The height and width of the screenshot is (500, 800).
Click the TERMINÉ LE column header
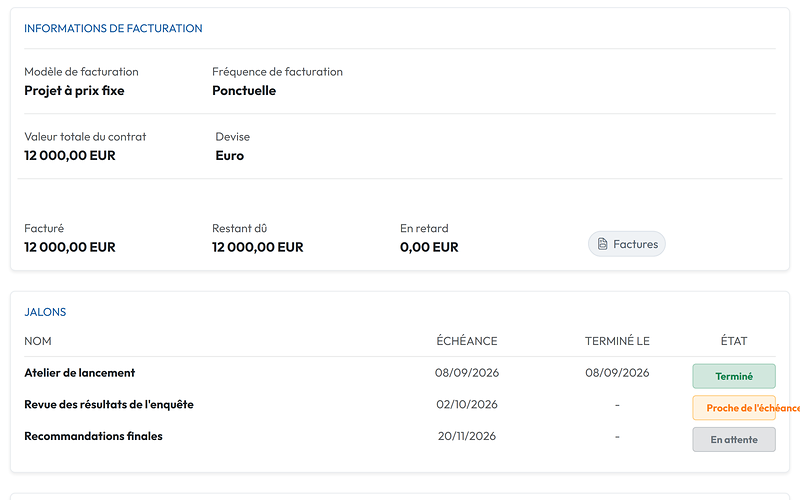coord(617,341)
